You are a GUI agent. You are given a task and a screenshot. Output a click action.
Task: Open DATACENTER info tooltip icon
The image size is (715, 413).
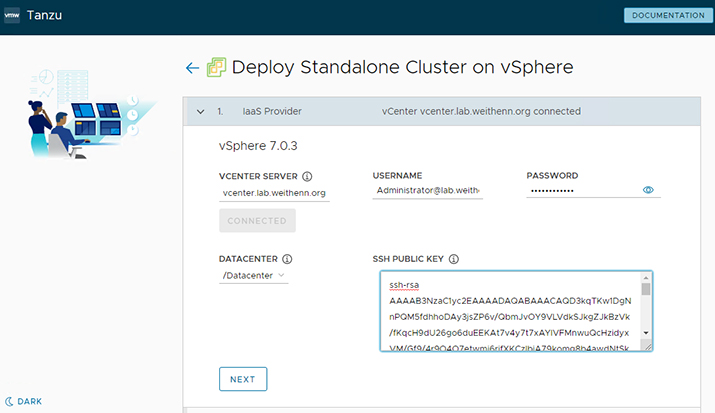(287, 259)
